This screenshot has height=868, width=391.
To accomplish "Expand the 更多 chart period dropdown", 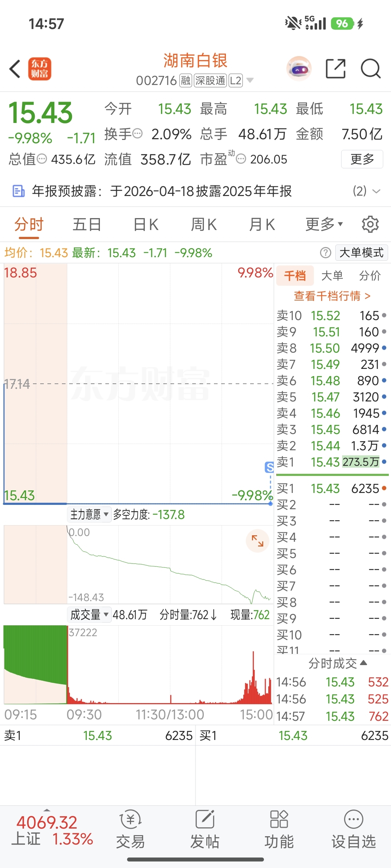I will 324,225.
